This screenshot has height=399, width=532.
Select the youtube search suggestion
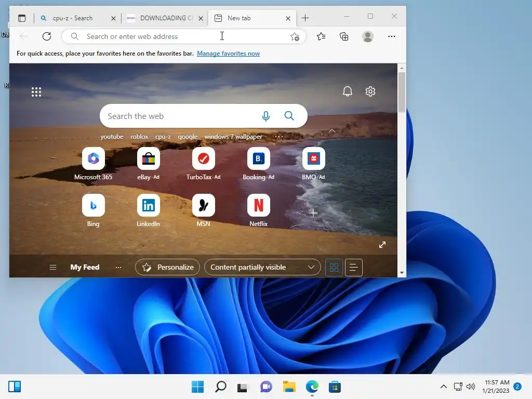pos(112,137)
